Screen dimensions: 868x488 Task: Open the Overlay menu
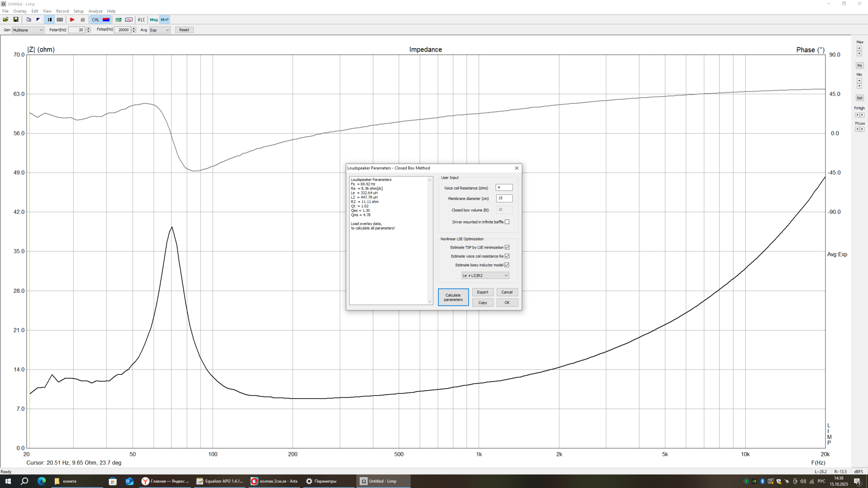point(20,11)
